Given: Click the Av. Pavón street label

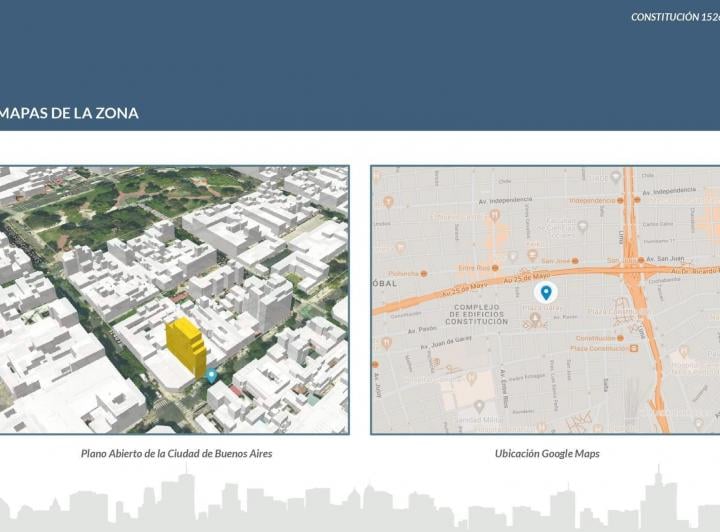Looking at the screenshot, I should pyautogui.click(x=422, y=330).
